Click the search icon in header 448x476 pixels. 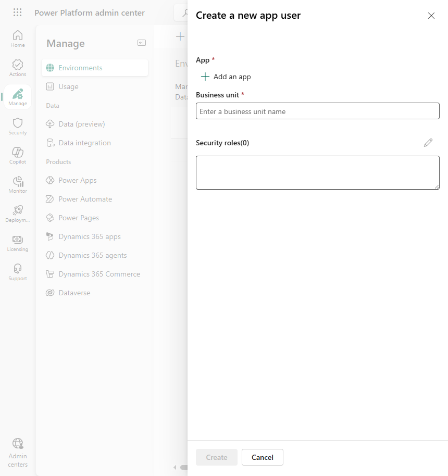click(184, 12)
